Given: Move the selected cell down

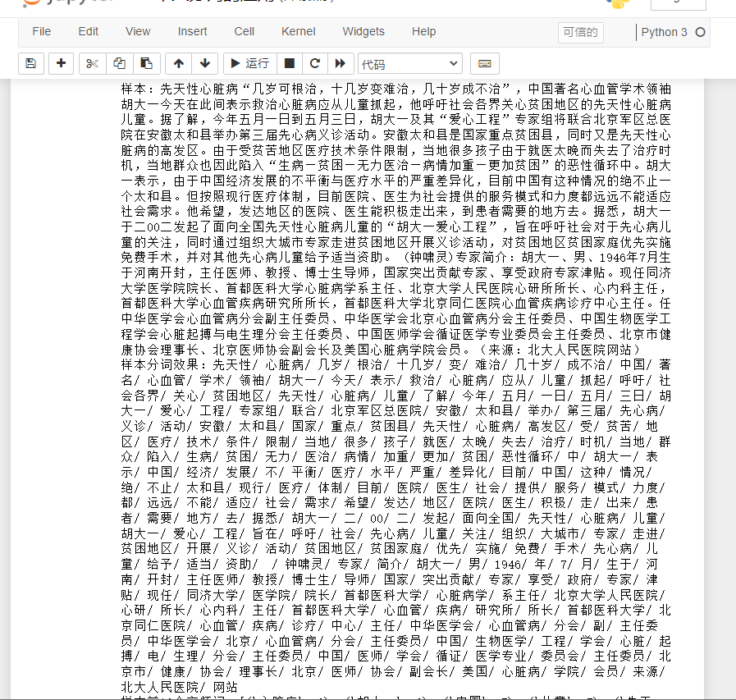Looking at the screenshot, I should pyautogui.click(x=203, y=63).
